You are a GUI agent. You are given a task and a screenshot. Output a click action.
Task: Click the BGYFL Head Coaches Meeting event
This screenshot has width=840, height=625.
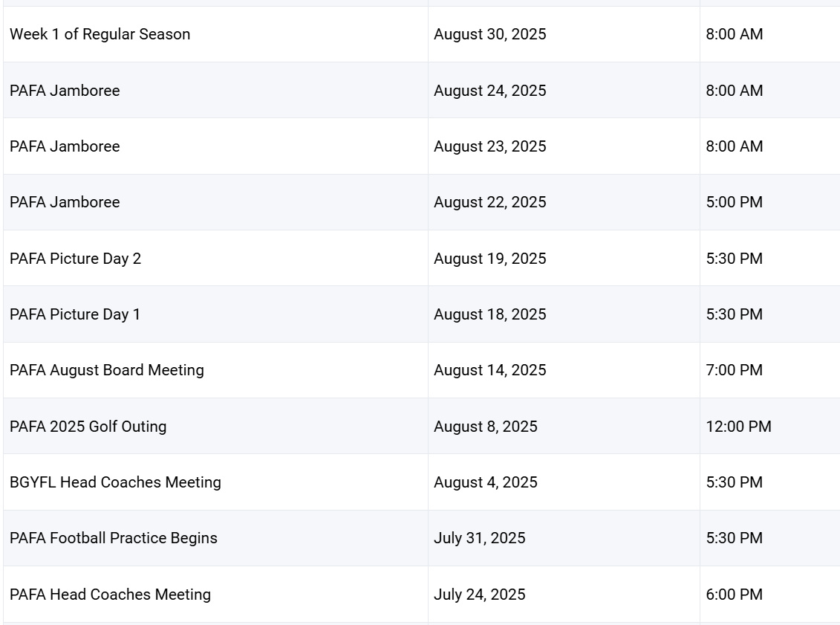[115, 482]
